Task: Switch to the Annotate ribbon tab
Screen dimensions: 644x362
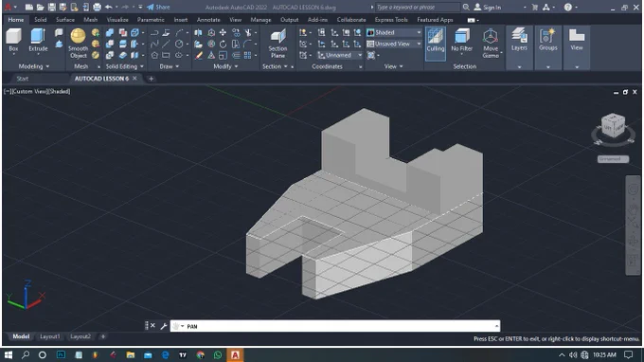Action: click(x=208, y=20)
